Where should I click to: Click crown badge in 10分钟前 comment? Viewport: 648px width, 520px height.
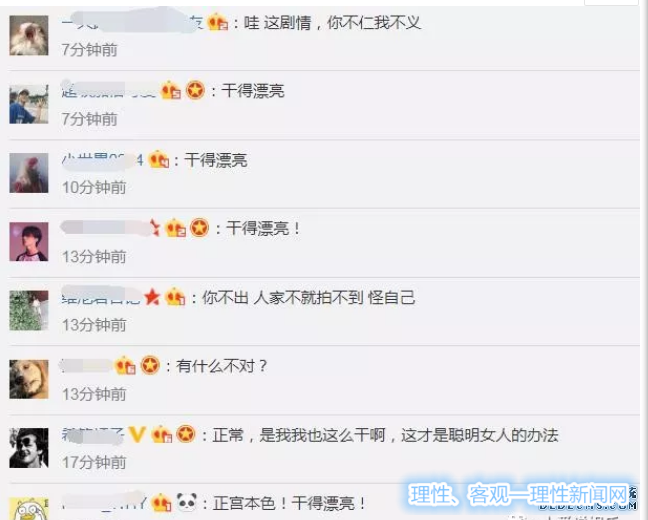tap(159, 160)
